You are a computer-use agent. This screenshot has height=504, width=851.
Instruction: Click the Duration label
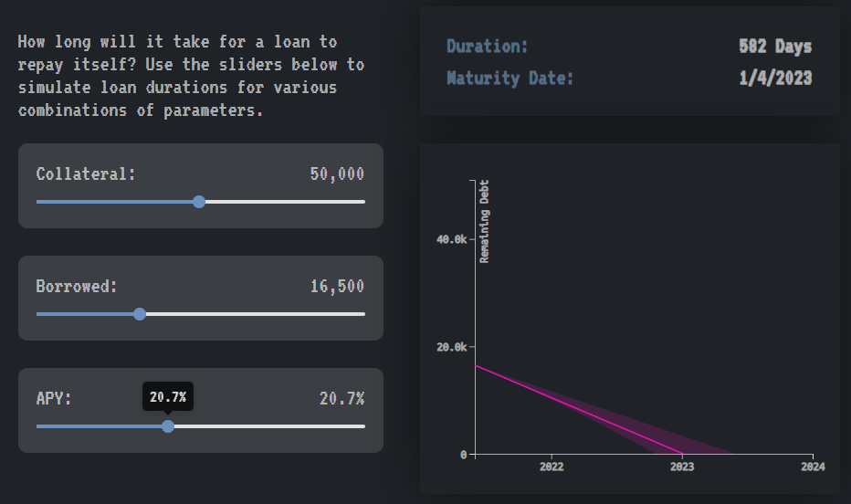(x=488, y=47)
